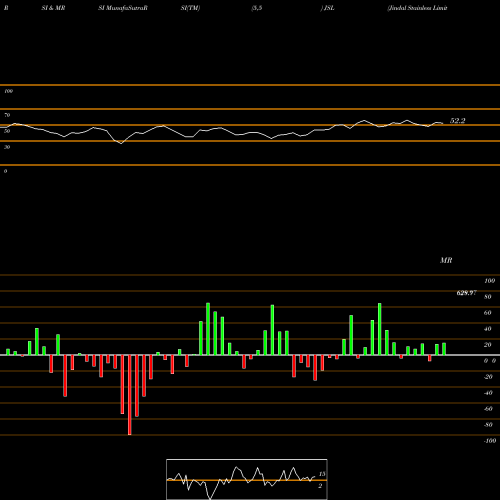Click the 'SI MunafaSutraR' header text
The height and width of the screenshot is (500, 500).
(123, 8)
